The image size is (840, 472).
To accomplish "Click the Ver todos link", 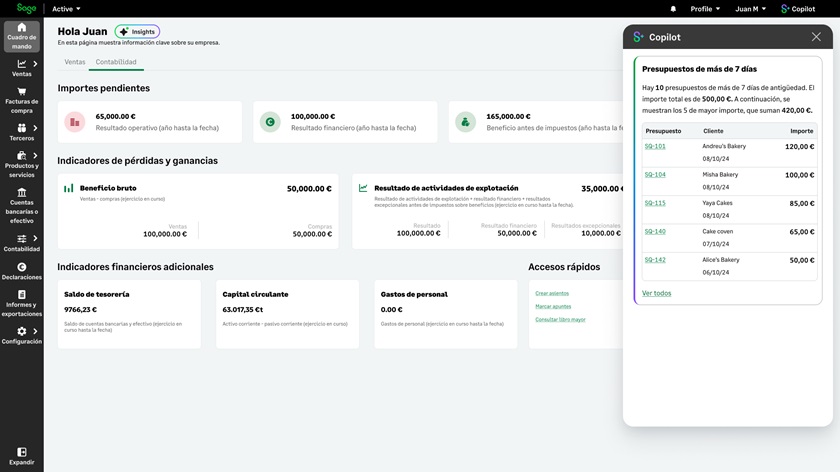I will pos(656,293).
